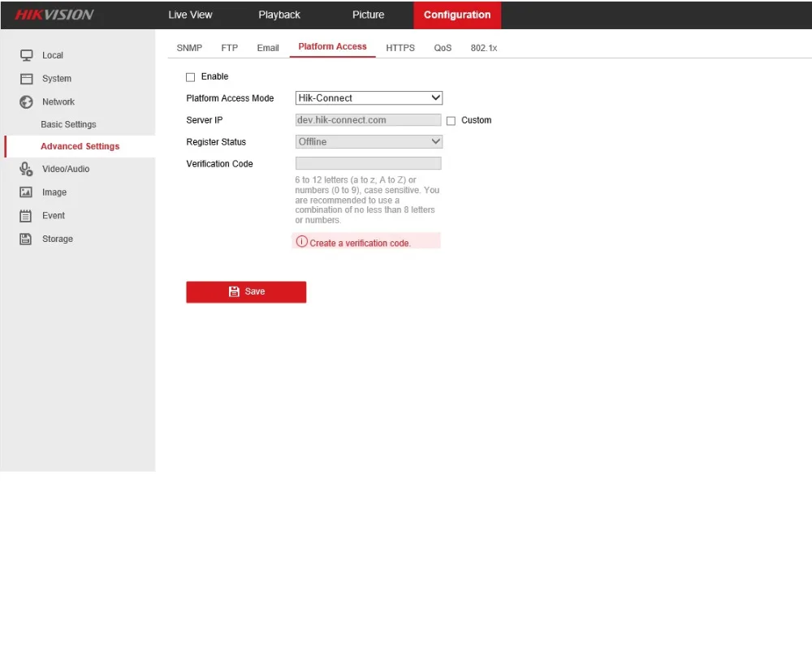Click the Verification Code label
The image size is (812, 656).
click(x=219, y=164)
